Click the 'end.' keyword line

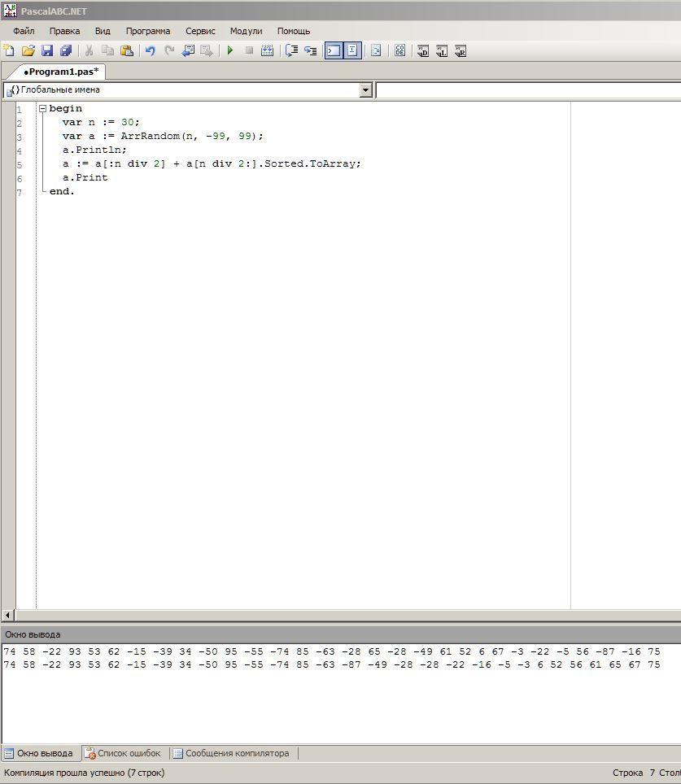coord(62,191)
